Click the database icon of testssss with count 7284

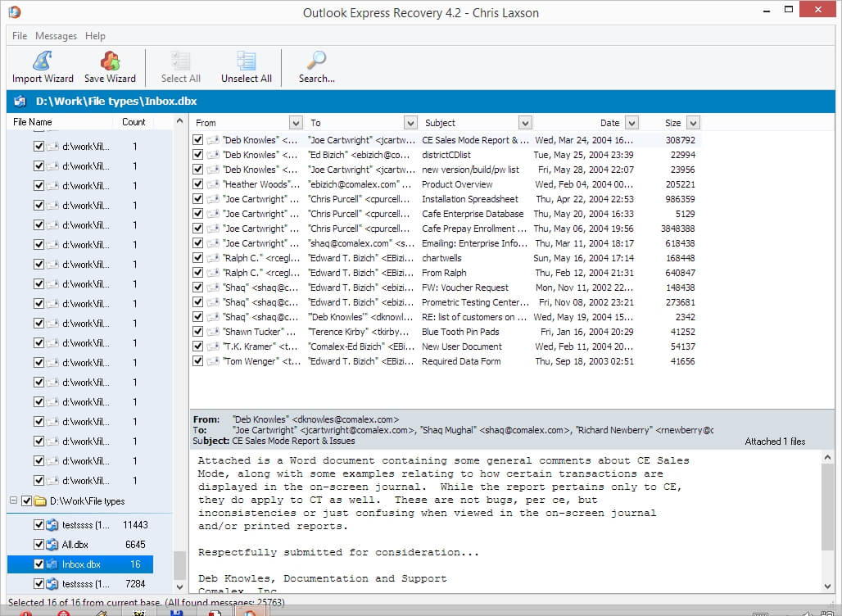click(x=52, y=584)
